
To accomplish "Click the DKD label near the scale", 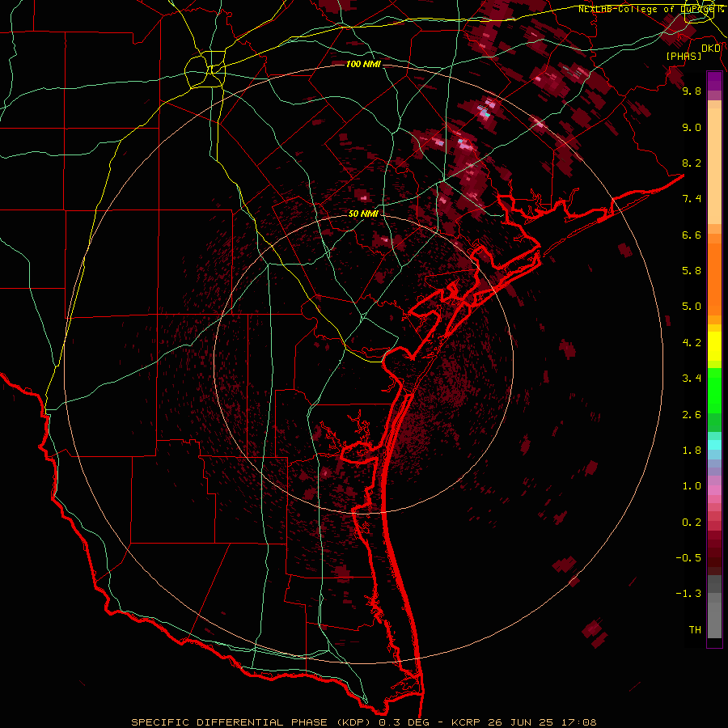I will (711, 49).
